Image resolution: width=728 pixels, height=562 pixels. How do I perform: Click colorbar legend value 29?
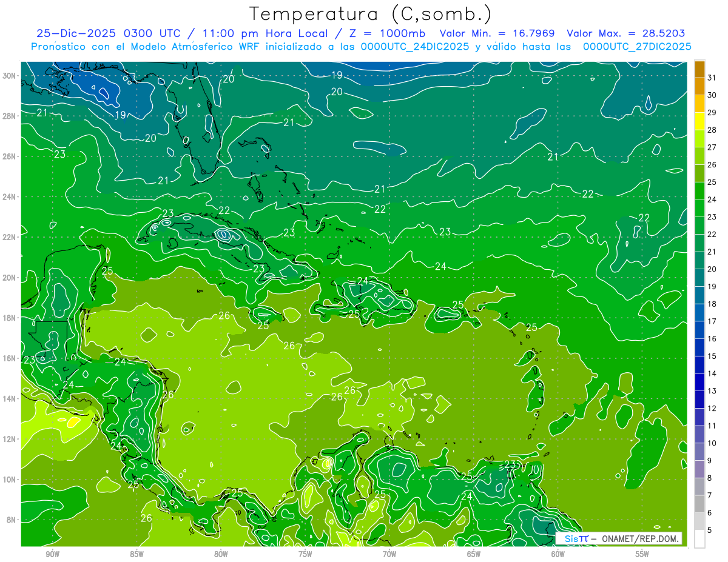tap(712, 113)
